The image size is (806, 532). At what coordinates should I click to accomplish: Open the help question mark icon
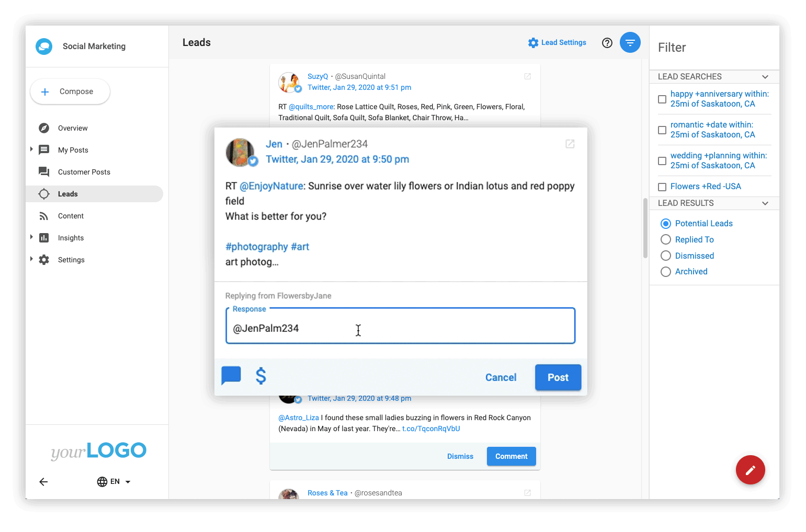pyautogui.click(x=607, y=43)
